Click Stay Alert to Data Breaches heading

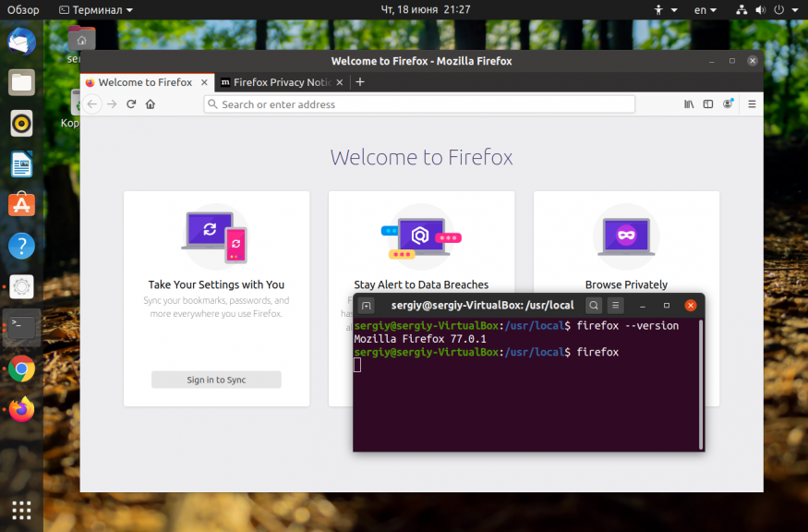pyautogui.click(x=421, y=284)
